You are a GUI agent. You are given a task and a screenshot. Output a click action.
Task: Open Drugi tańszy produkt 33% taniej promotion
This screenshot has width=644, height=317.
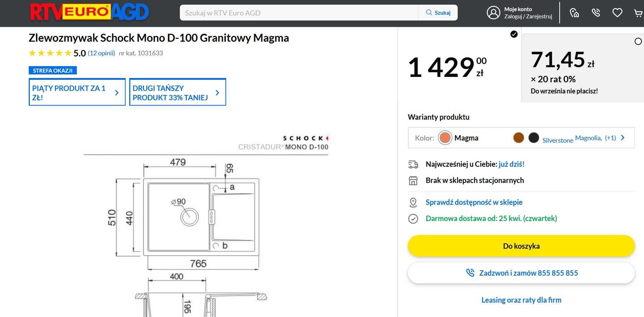click(177, 92)
